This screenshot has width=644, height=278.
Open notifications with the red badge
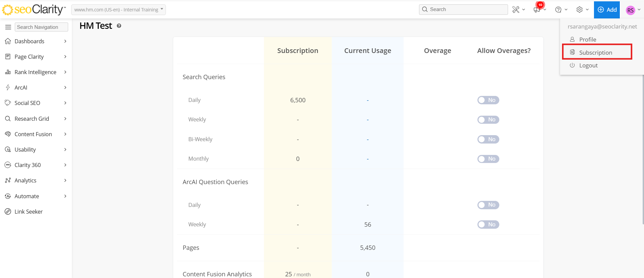(537, 9)
